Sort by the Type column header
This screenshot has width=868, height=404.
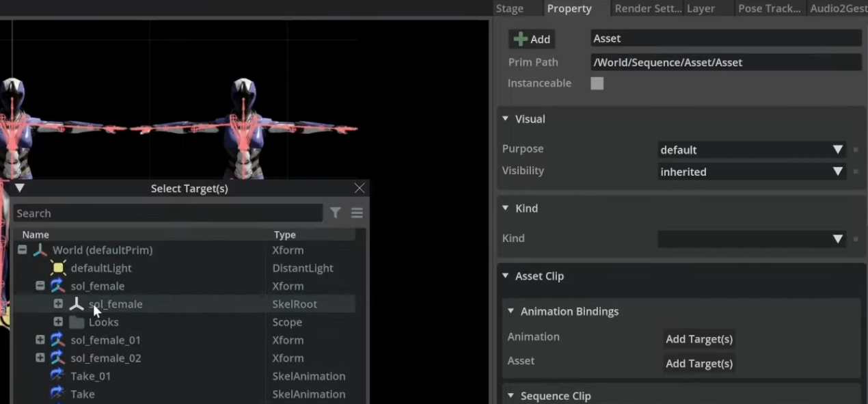pos(285,234)
